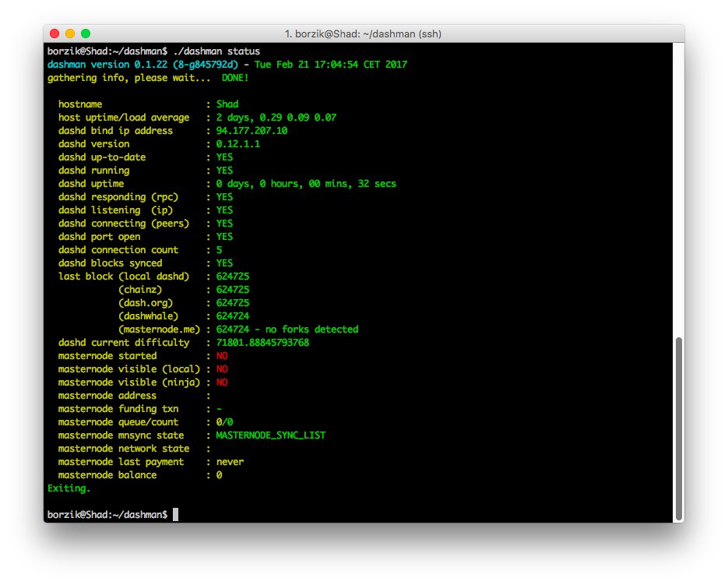This screenshot has height=585, width=728.
Task: Click 'no forks detected' text
Action: coord(312,330)
